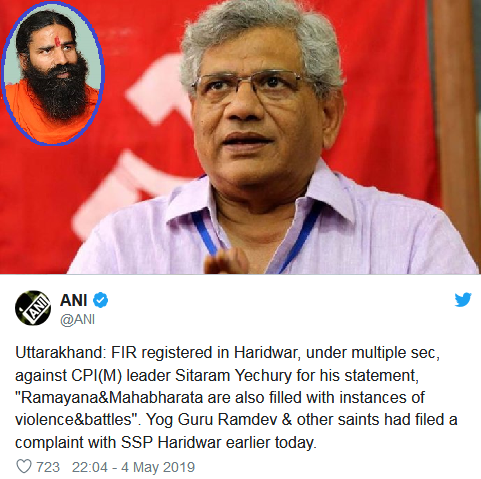This screenshot has height=479, width=481.
Task: Click the main photo of man in glasses
Action: 267,140
